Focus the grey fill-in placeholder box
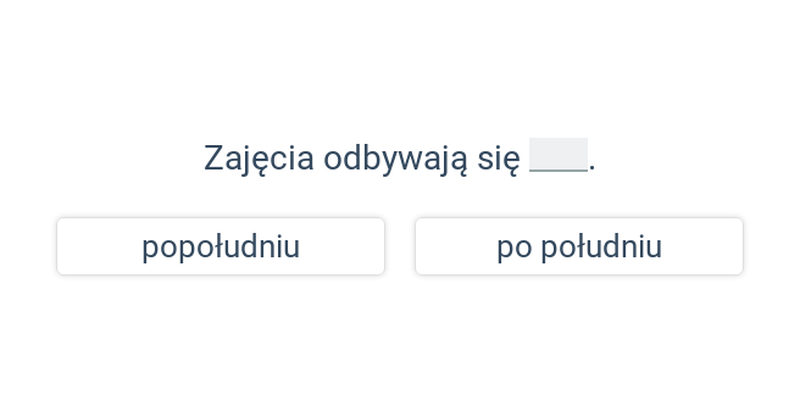Viewport: 800px width, 400px height. [x=559, y=155]
